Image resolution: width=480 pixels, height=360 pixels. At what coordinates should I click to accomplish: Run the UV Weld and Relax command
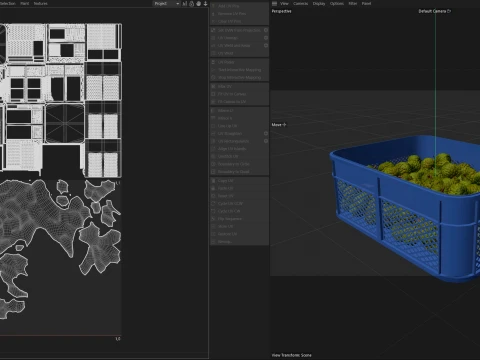pos(237,45)
